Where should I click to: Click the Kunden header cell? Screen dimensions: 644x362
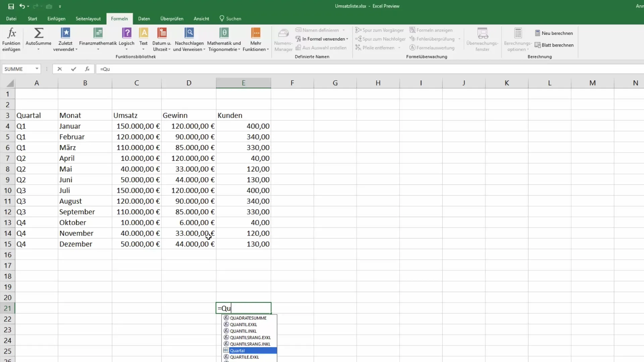click(244, 115)
